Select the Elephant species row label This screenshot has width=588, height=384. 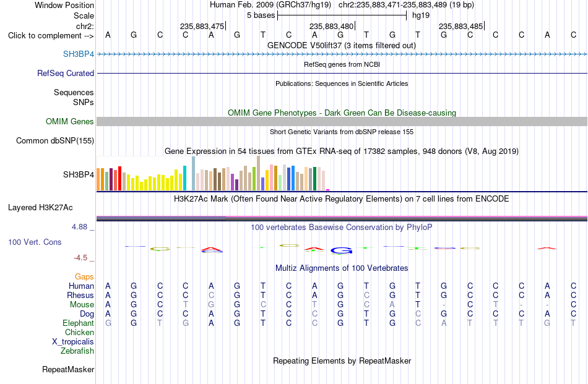(x=79, y=323)
